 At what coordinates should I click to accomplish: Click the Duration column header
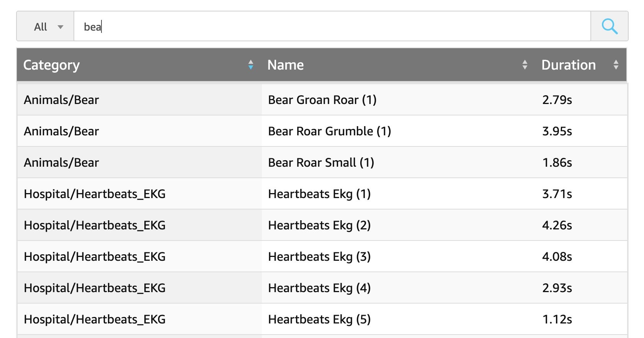(569, 65)
